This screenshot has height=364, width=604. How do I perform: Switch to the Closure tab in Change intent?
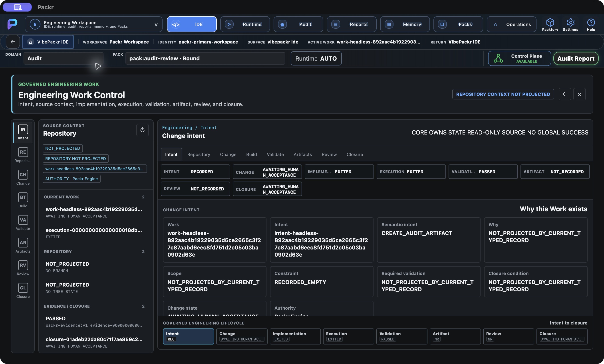pos(354,154)
